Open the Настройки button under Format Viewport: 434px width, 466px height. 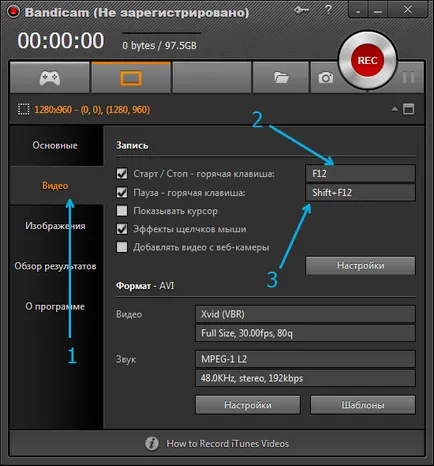click(x=248, y=405)
